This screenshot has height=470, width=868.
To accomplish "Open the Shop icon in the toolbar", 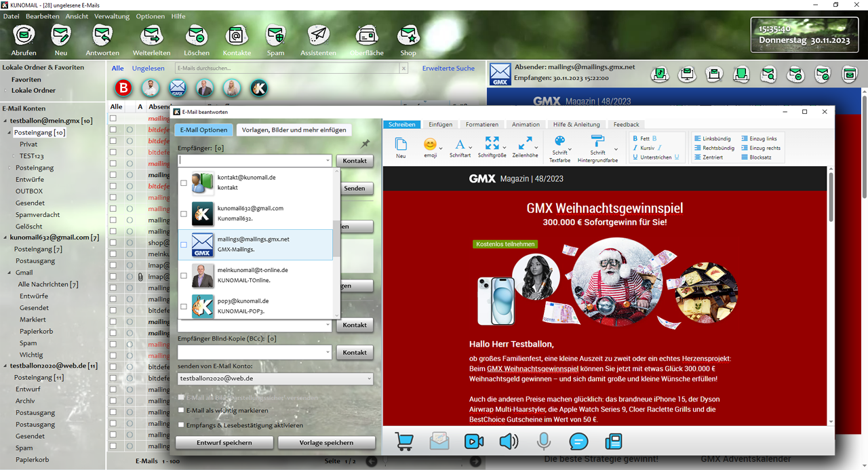I will pos(408,35).
